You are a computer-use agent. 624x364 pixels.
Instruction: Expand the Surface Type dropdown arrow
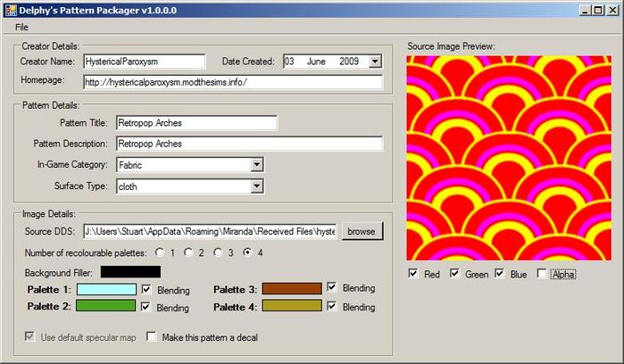click(257, 186)
